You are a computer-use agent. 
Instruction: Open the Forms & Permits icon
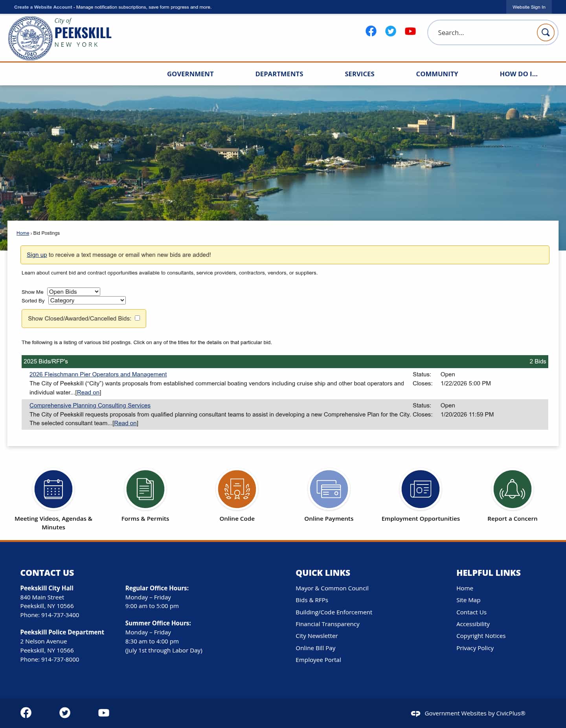145,489
